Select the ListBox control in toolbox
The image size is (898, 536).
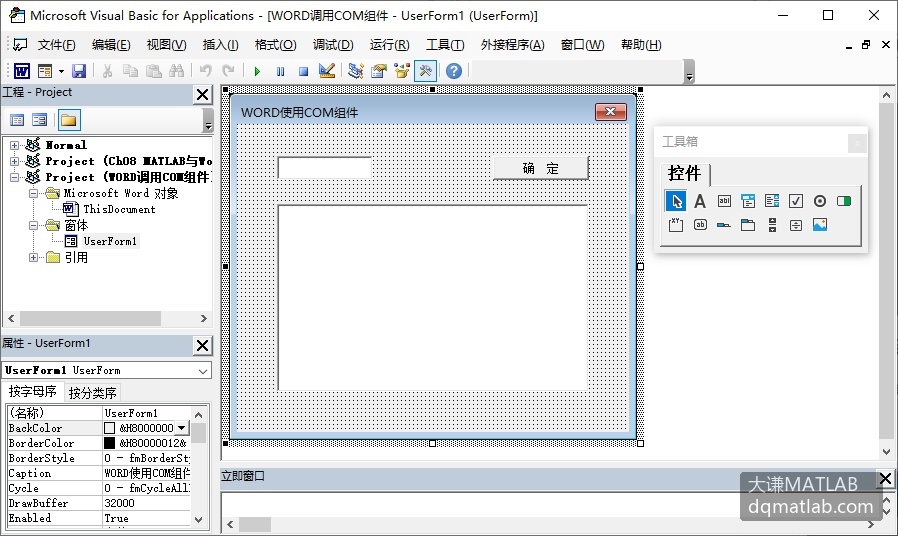(x=772, y=201)
